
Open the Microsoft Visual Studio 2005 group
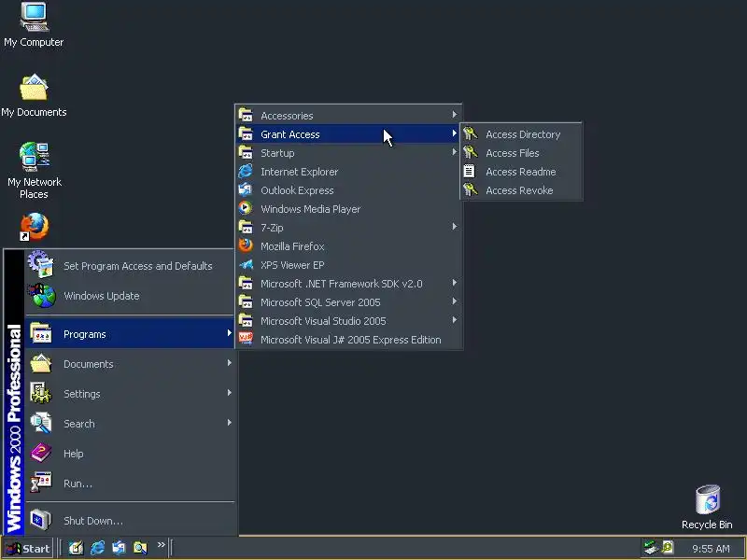pos(348,320)
